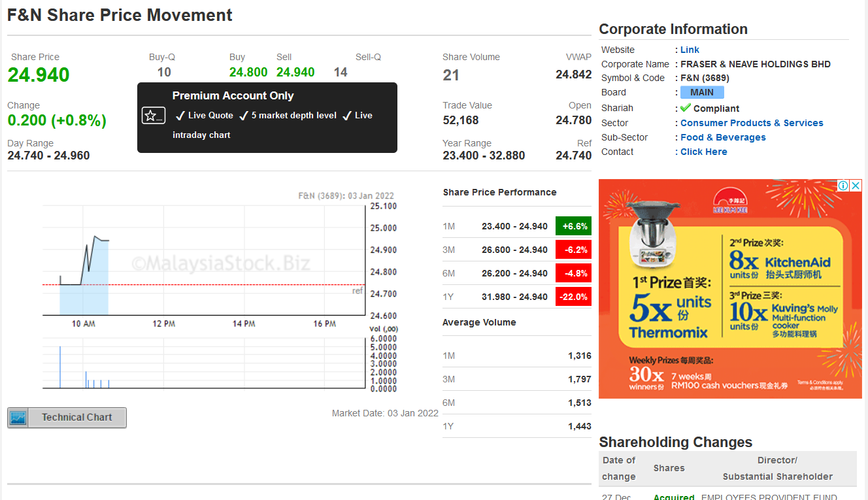868x500 pixels.
Task: Follow the Website Link hyperlink
Action: point(689,50)
